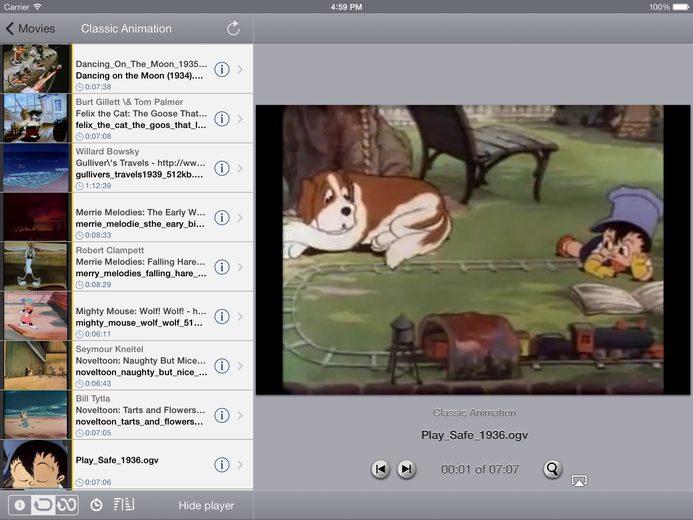The image size is (693, 520).
Task: Expand Merrie Melodies Early W... row chevron
Action: [x=240, y=218]
